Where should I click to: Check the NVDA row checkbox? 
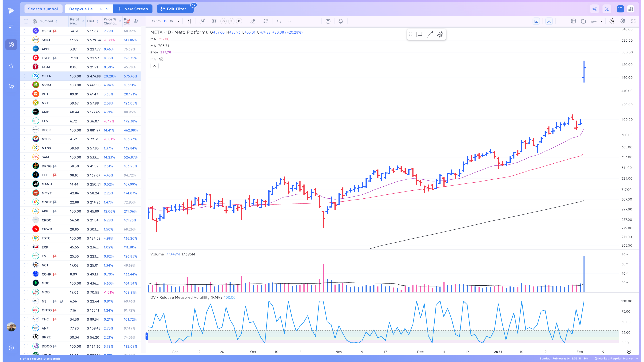26,85
